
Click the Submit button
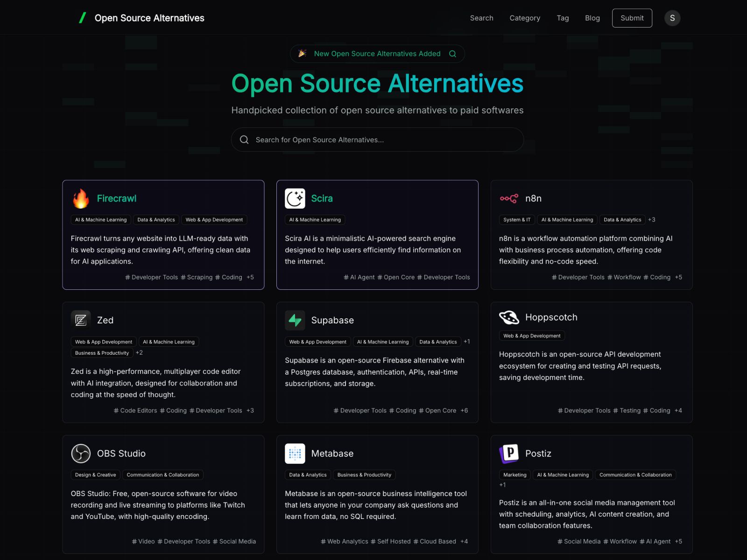tap(632, 18)
